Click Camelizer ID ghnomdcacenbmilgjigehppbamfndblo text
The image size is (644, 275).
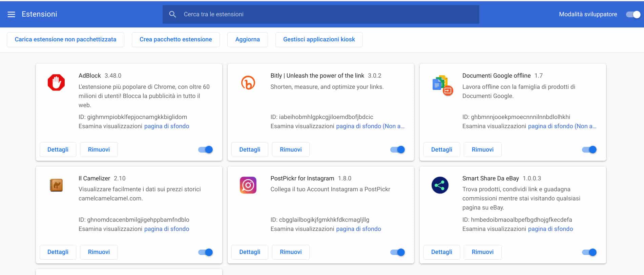pos(134,220)
